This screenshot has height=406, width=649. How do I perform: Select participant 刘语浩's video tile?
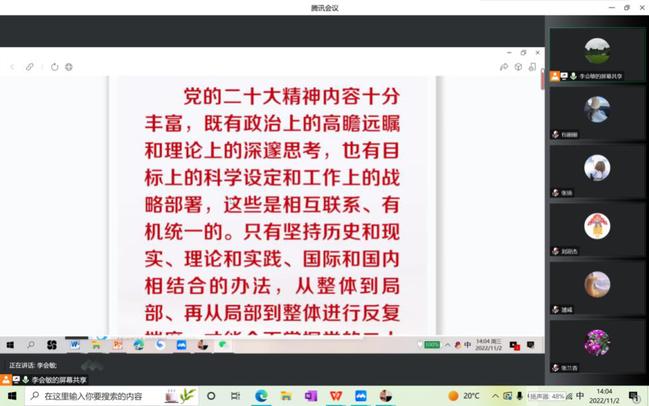(597, 229)
